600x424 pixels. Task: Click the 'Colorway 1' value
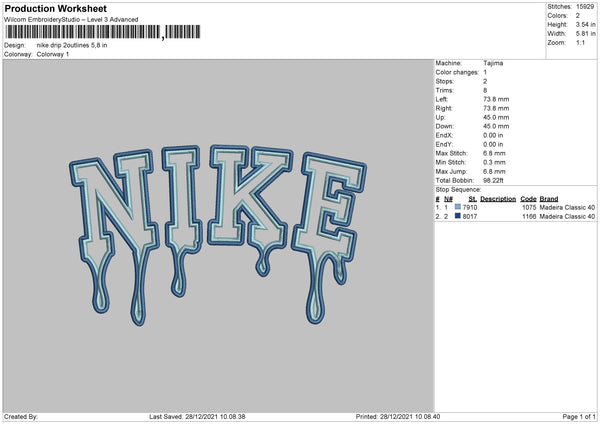point(53,54)
